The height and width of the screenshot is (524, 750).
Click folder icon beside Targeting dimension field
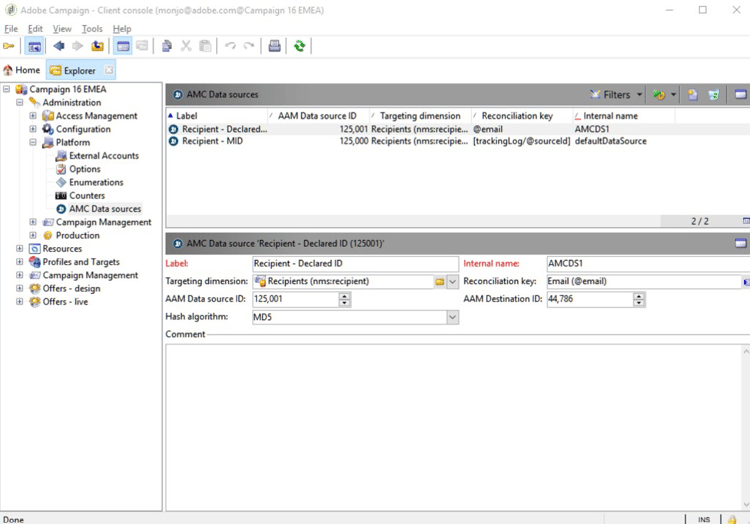(439, 282)
